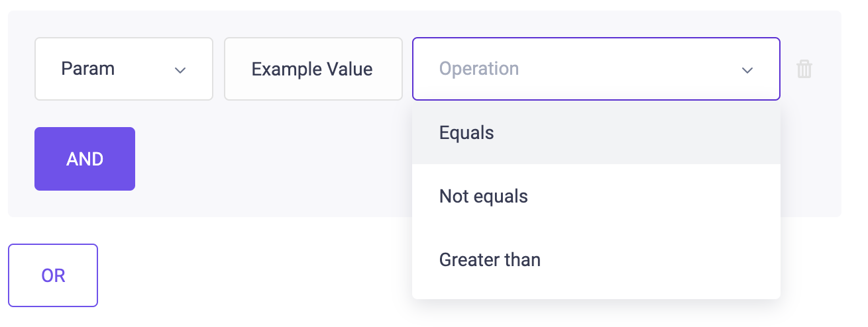The image size is (868, 327).
Task: Choose Equals from the operation list
Action: pos(596,132)
